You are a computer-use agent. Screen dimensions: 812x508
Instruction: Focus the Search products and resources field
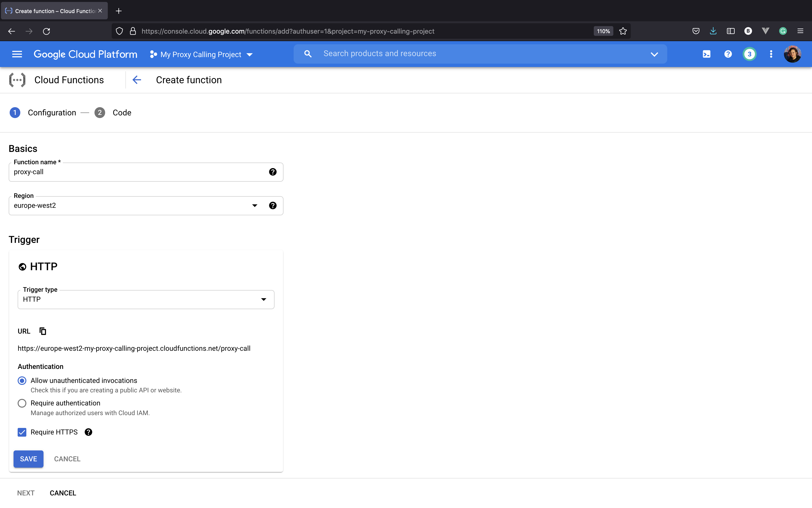pyautogui.click(x=480, y=54)
